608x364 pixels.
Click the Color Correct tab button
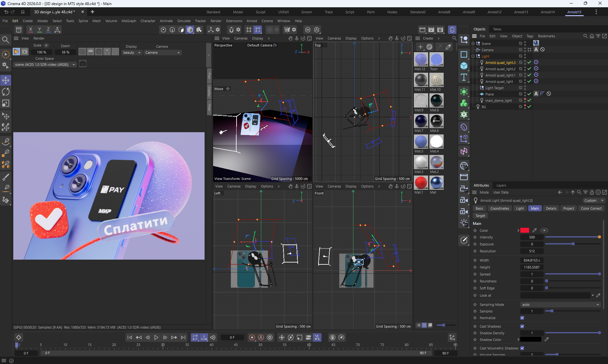(x=591, y=208)
